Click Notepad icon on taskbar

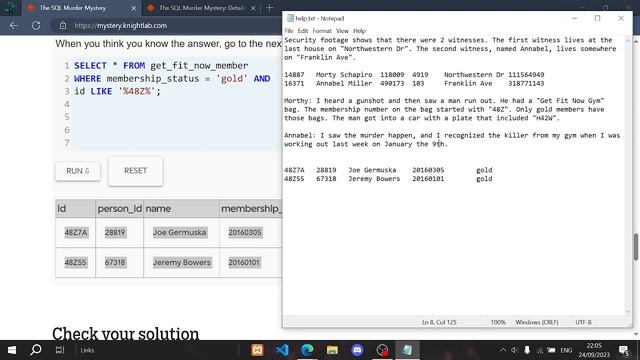(x=407, y=350)
